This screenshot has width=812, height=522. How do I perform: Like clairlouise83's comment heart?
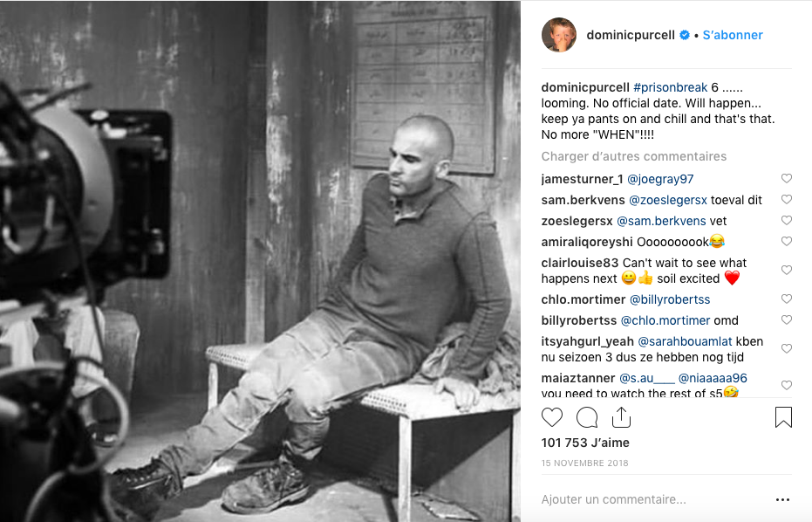[786, 270]
